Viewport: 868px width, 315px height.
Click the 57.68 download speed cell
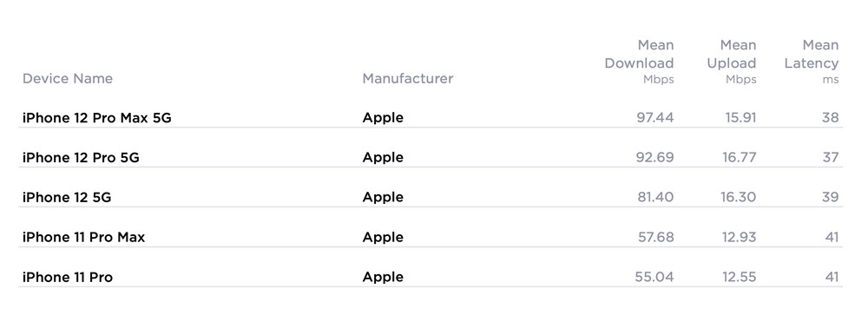click(656, 237)
